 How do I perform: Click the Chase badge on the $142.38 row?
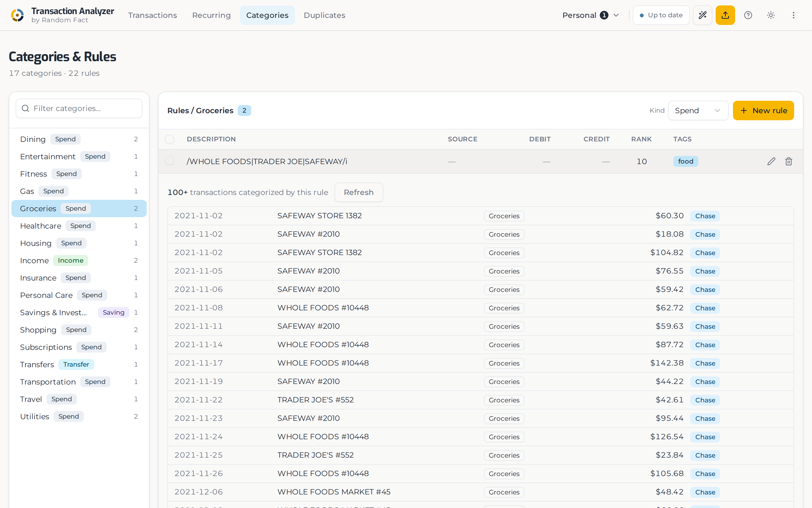[x=705, y=363]
